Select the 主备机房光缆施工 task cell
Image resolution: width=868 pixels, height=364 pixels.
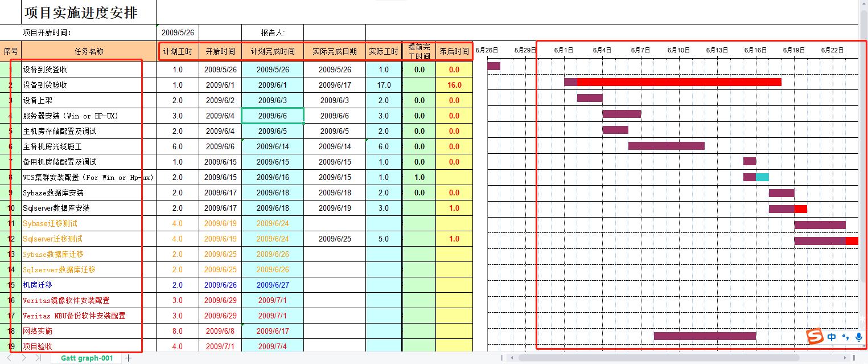point(89,146)
